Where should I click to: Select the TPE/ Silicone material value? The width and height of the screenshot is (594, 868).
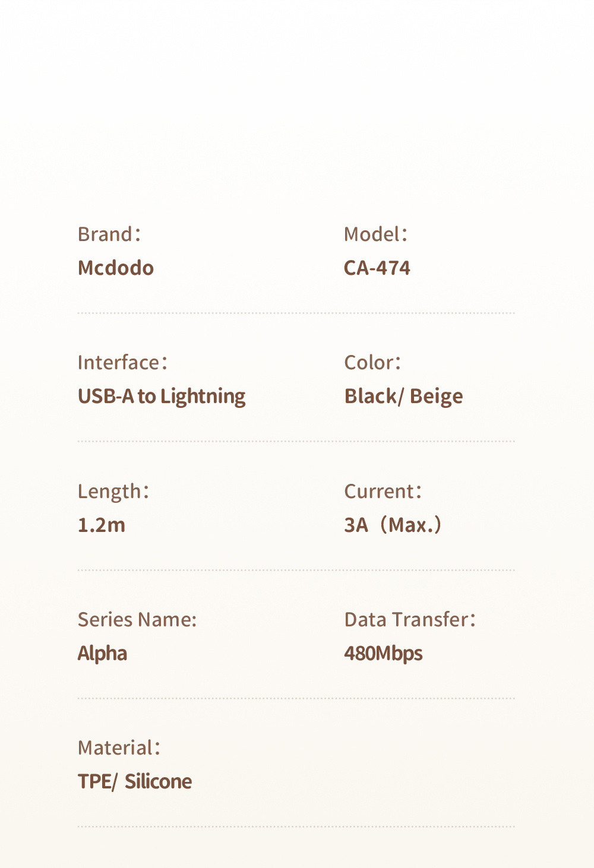(135, 781)
